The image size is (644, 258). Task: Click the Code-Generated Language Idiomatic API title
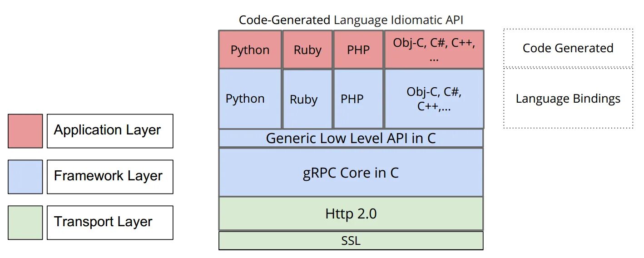point(351,20)
